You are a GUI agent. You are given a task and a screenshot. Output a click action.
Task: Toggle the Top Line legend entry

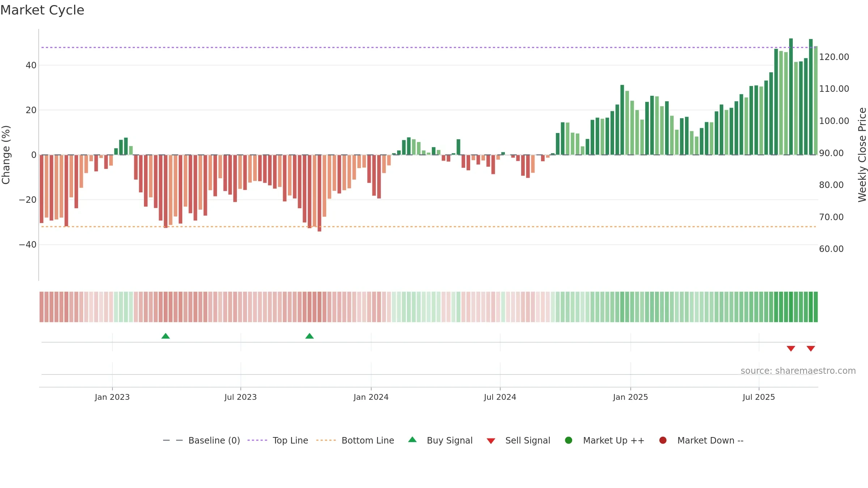(x=278, y=440)
